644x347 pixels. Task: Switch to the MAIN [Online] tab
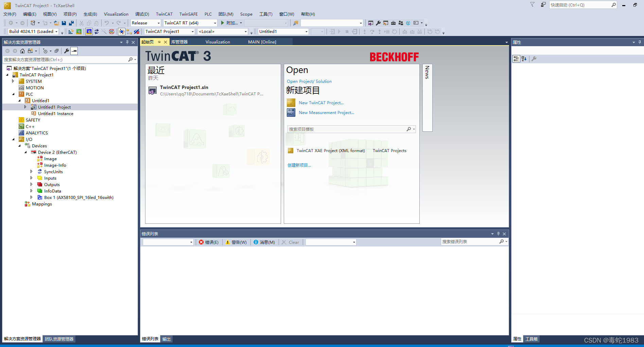[x=262, y=42]
